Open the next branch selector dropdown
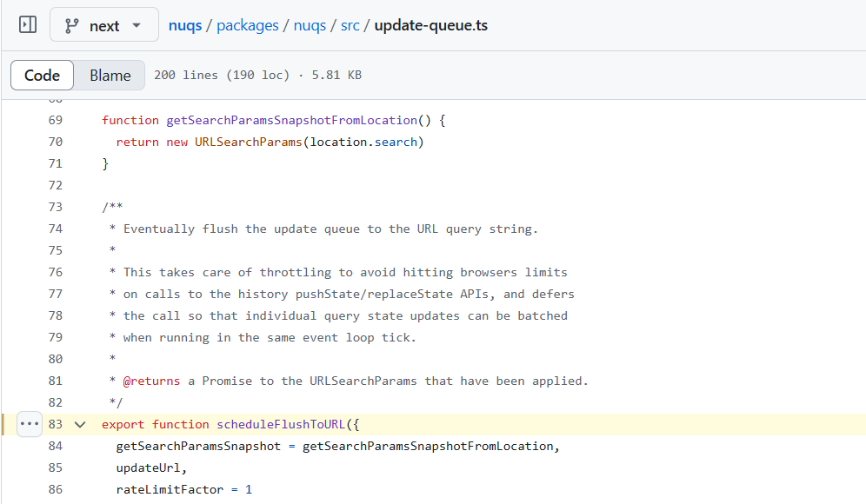Image resolution: width=866 pixels, height=504 pixels. click(x=103, y=25)
